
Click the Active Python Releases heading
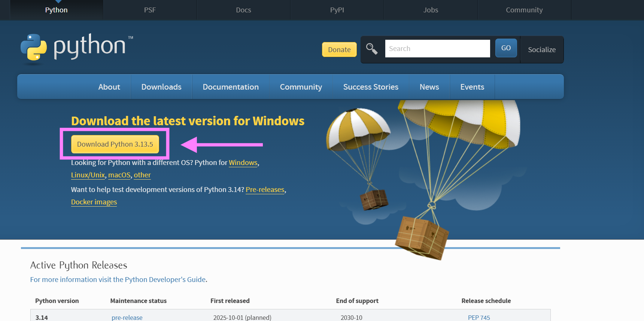pos(79,265)
